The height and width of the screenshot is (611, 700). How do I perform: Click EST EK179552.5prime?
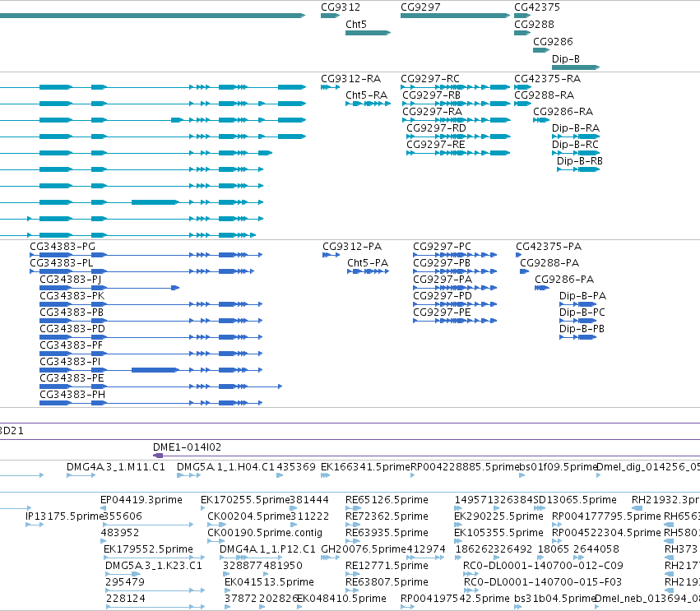148,549
